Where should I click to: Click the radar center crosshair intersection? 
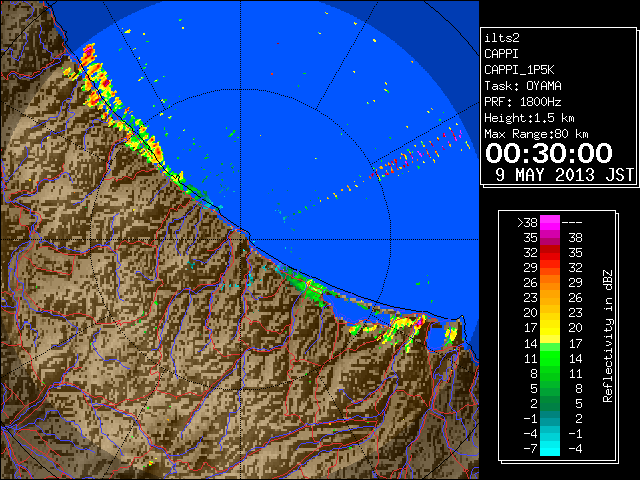click(x=240, y=240)
